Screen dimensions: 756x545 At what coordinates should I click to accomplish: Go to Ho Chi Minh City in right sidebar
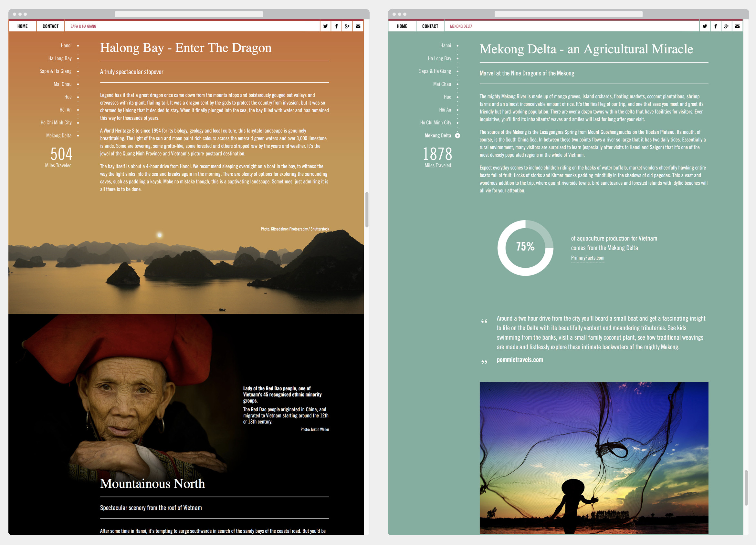[x=436, y=123]
